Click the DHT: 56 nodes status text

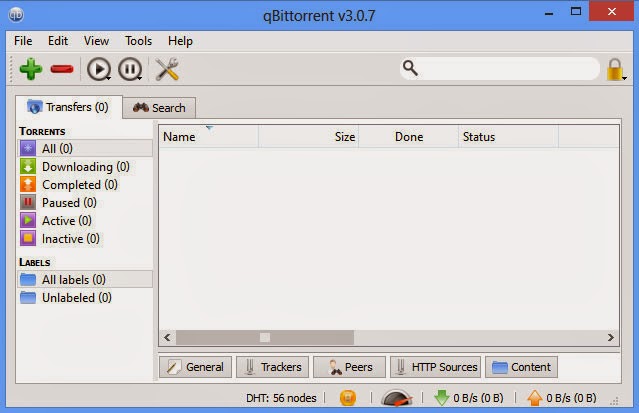(x=281, y=398)
